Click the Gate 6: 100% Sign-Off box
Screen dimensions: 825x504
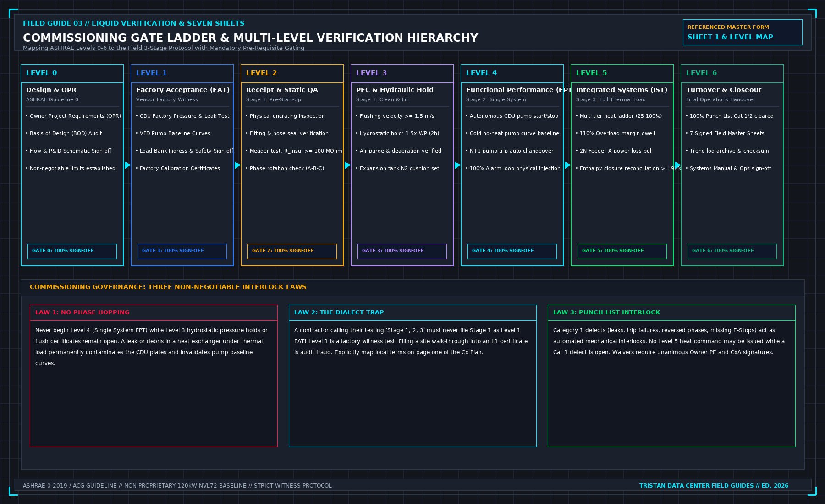[732, 251]
